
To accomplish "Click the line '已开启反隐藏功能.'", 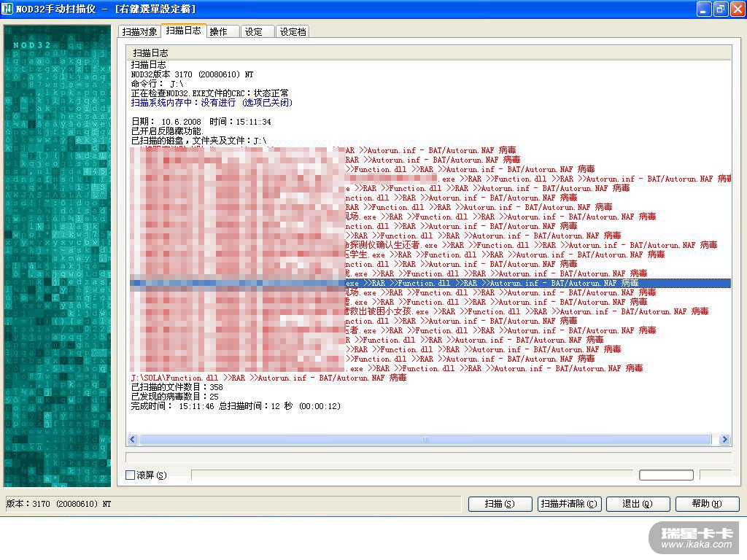I will 167,131.
